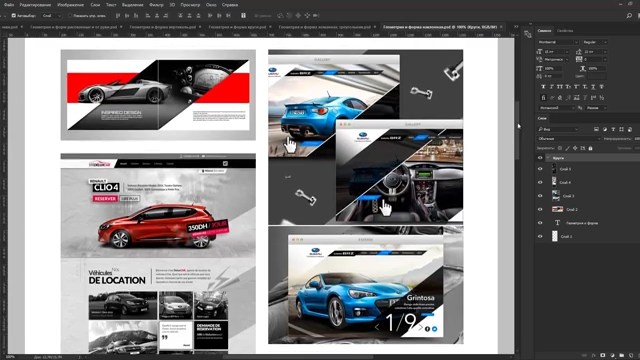This screenshot has height=360, width=640.
Task: Click the text color swatch
Action: (x=596, y=76)
